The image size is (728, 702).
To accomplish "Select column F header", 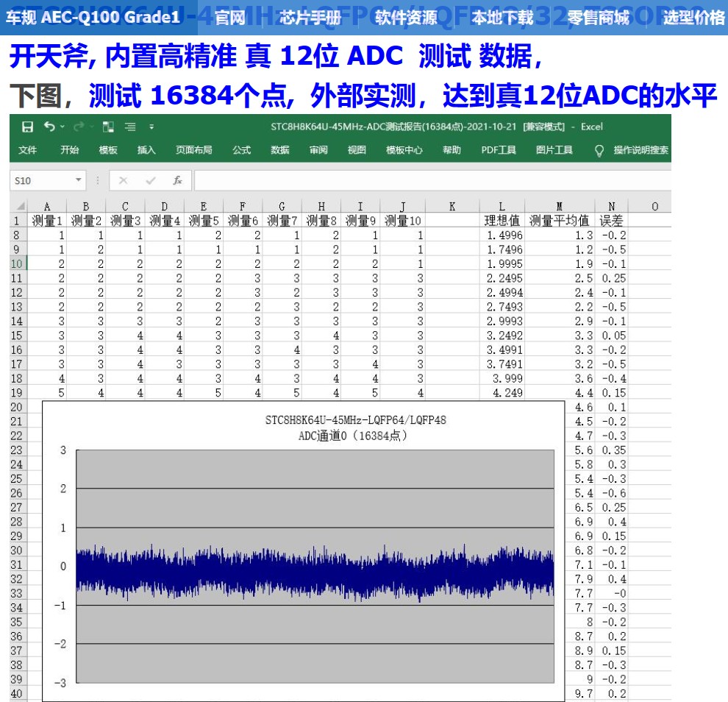I will (x=243, y=206).
